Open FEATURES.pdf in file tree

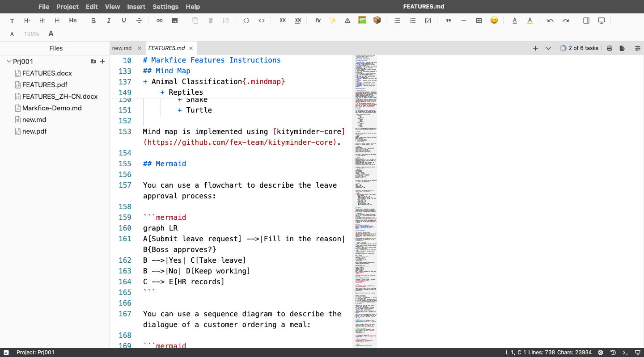click(45, 85)
